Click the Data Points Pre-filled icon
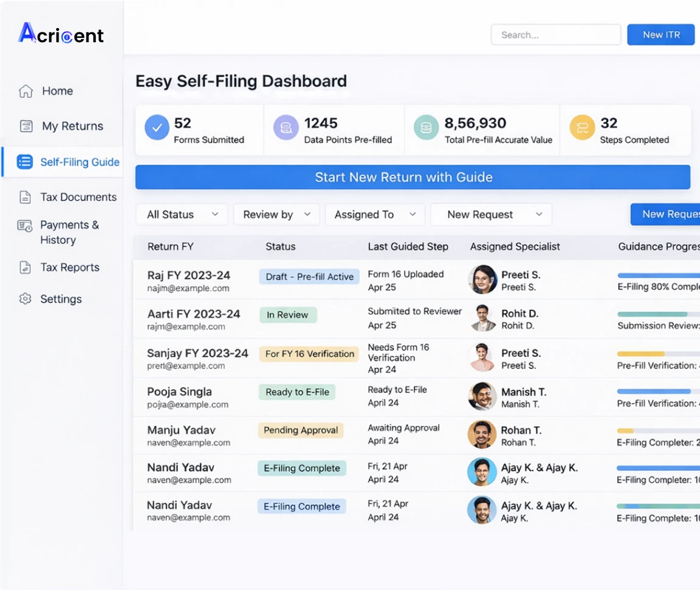Viewport: 700px width, 590px height. click(x=286, y=128)
